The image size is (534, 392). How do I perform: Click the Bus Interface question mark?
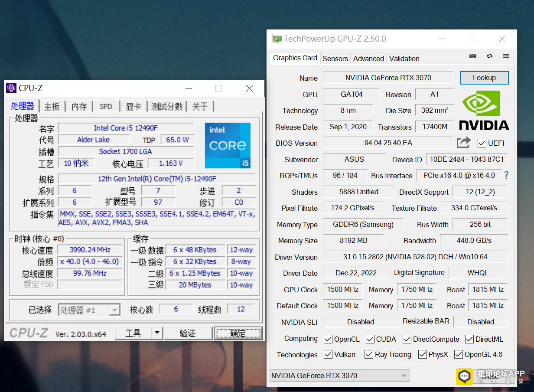tap(506, 175)
